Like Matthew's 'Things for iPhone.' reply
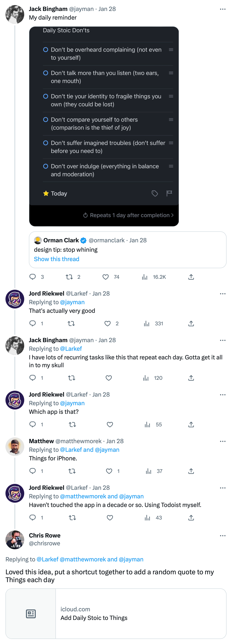This screenshot has width=232, height=644. (x=109, y=471)
